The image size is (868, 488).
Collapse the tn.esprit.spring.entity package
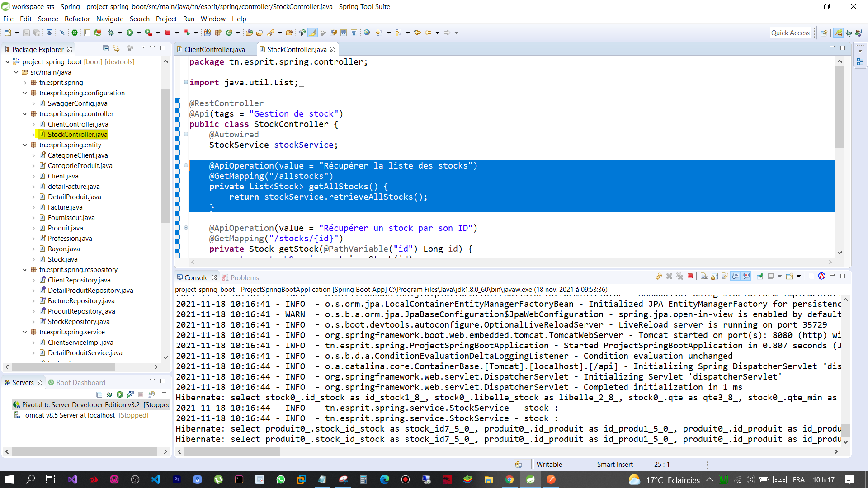[x=25, y=145]
